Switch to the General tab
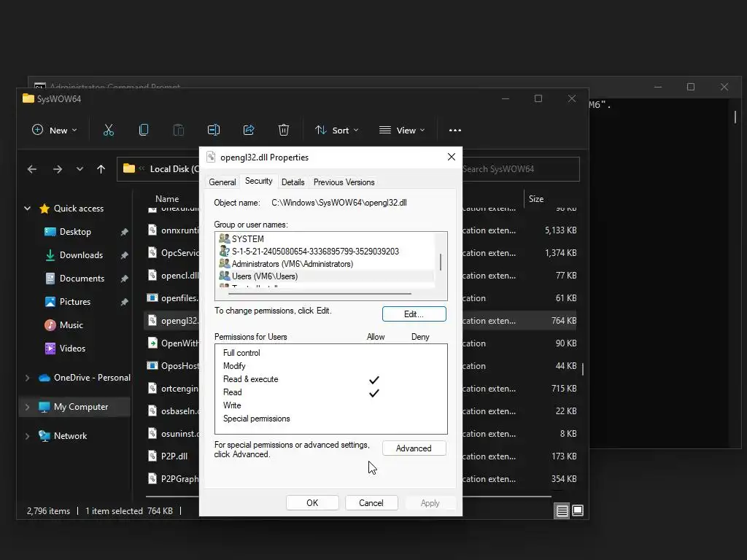Screen dimensions: 747x560 tap(222, 182)
